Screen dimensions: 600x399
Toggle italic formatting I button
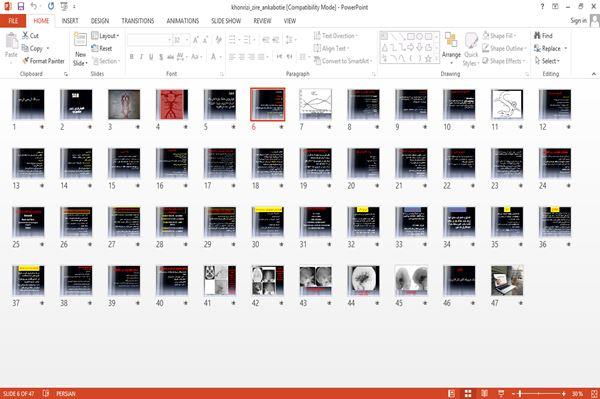tap(141, 57)
